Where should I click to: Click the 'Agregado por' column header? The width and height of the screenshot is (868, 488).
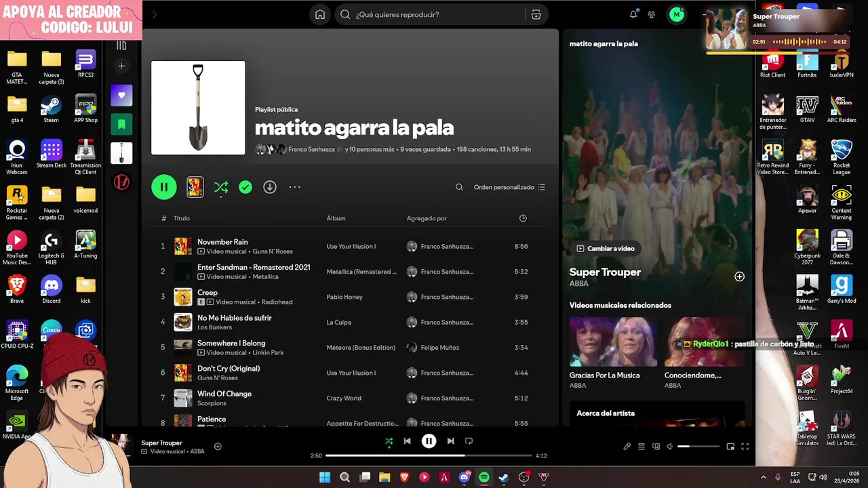pos(427,218)
